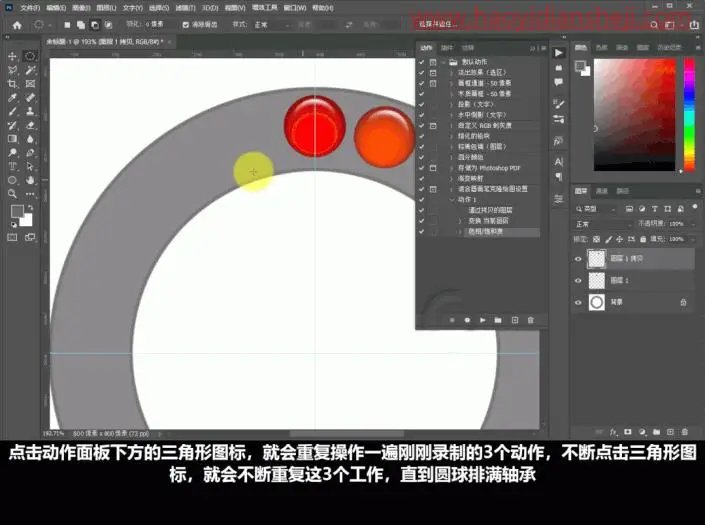The height and width of the screenshot is (525, 705).
Task: Open the 3D menu
Action: (210, 8)
